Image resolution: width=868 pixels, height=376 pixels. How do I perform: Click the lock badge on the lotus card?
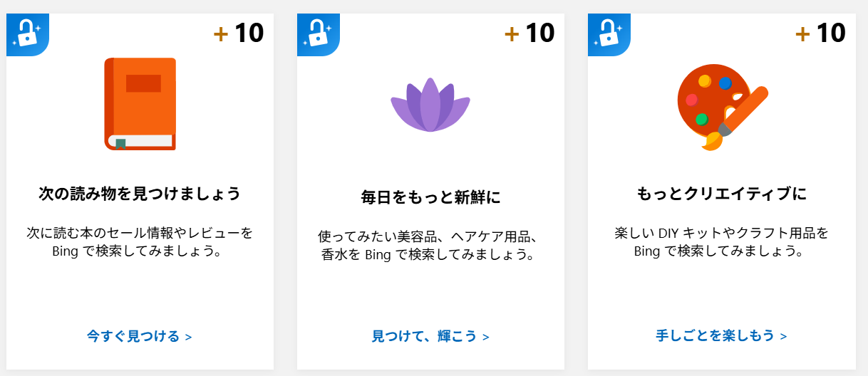[318, 33]
